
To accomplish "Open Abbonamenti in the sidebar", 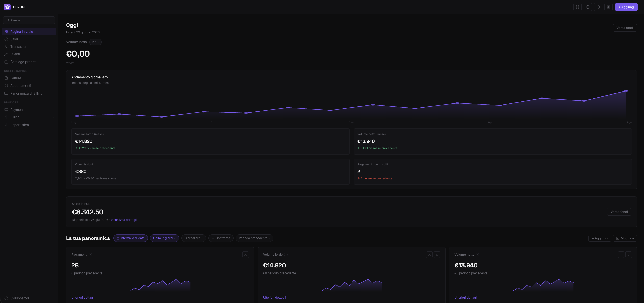I will (29, 86).
